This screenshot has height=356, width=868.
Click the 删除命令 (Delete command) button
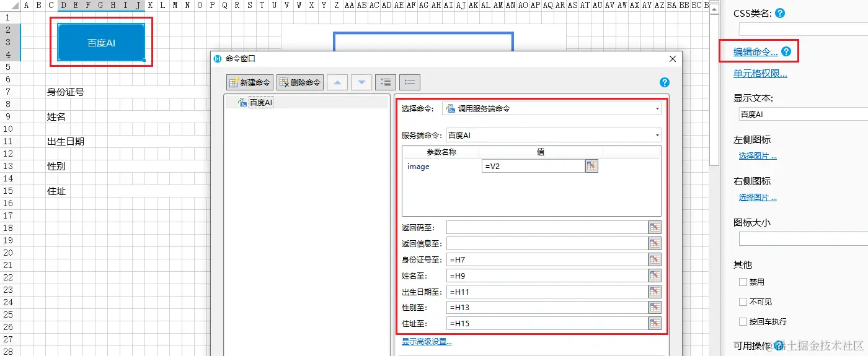point(300,82)
